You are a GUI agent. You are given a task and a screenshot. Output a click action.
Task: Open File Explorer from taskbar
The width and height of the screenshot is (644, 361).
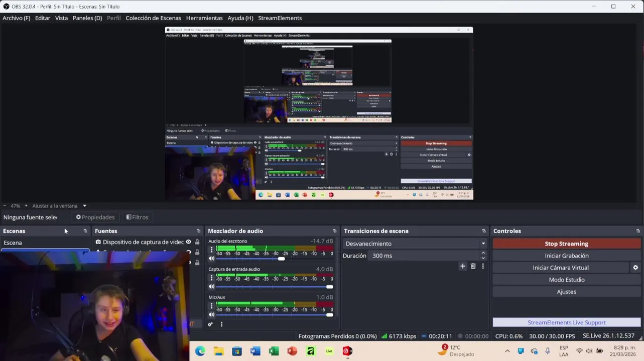tap(218, 351)
